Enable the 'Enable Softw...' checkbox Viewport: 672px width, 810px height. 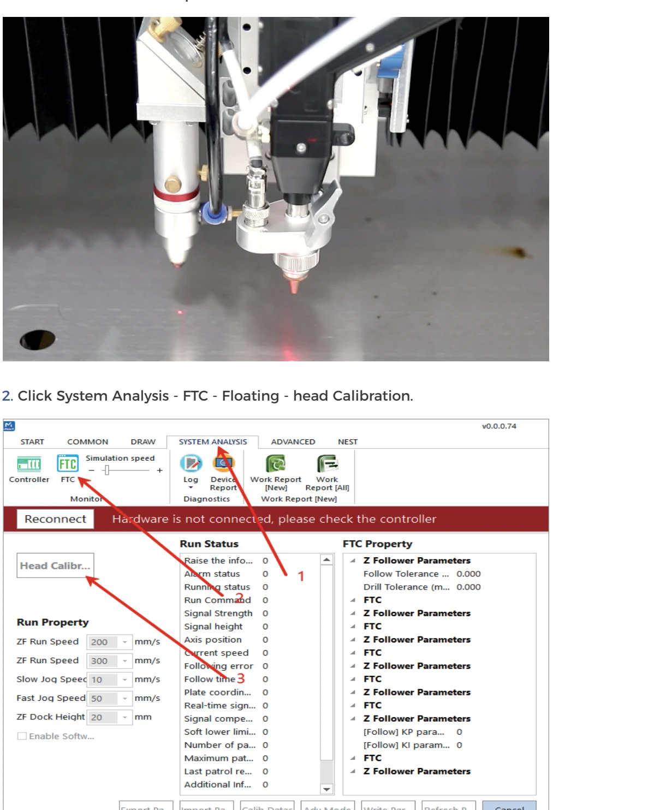click(x=22, y=736)
